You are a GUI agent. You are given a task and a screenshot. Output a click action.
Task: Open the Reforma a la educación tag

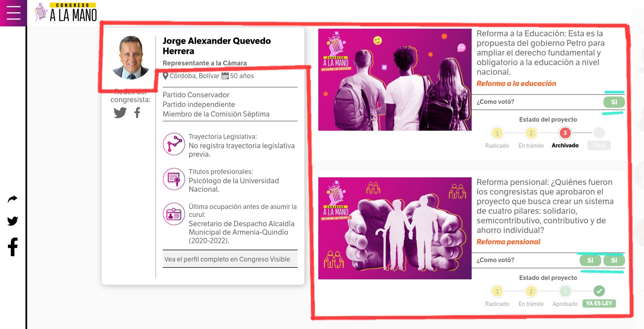pos(516,83)
